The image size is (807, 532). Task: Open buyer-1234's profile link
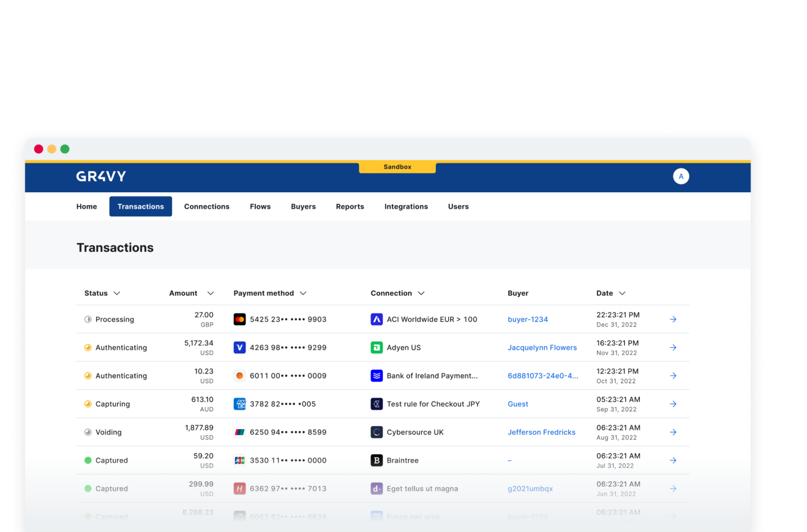527,319
